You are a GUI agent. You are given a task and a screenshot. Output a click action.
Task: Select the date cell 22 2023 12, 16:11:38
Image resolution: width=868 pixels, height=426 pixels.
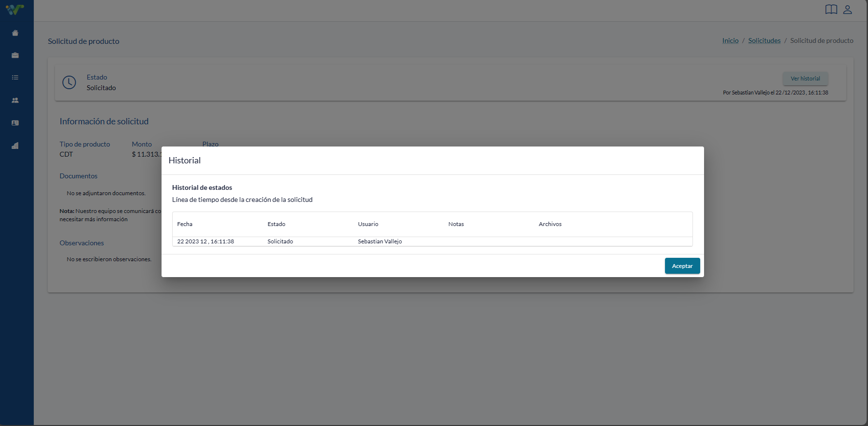(x=205, y=241)
